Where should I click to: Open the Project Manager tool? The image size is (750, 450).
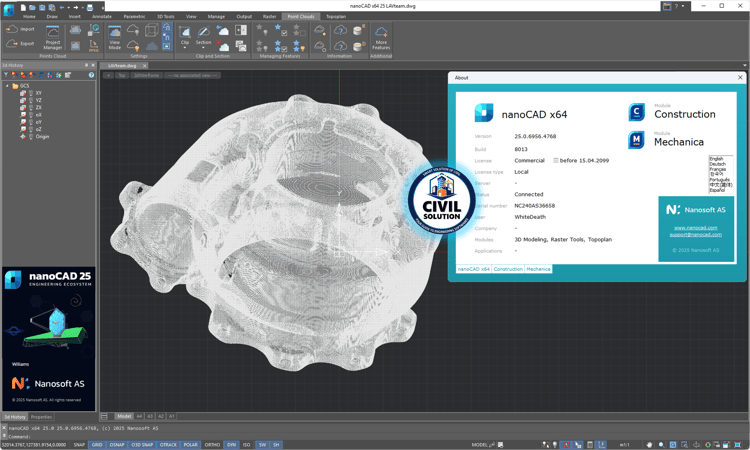point(53,37)
